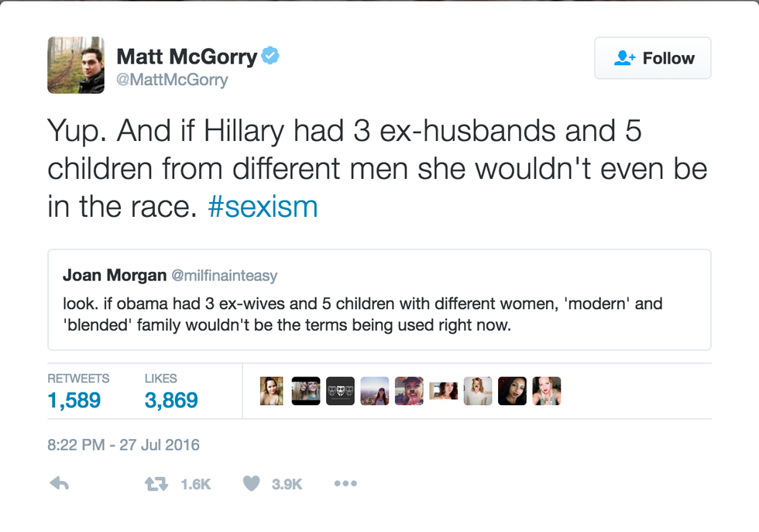
Task: View the 3,869 likes list
Action: point(171,400)
